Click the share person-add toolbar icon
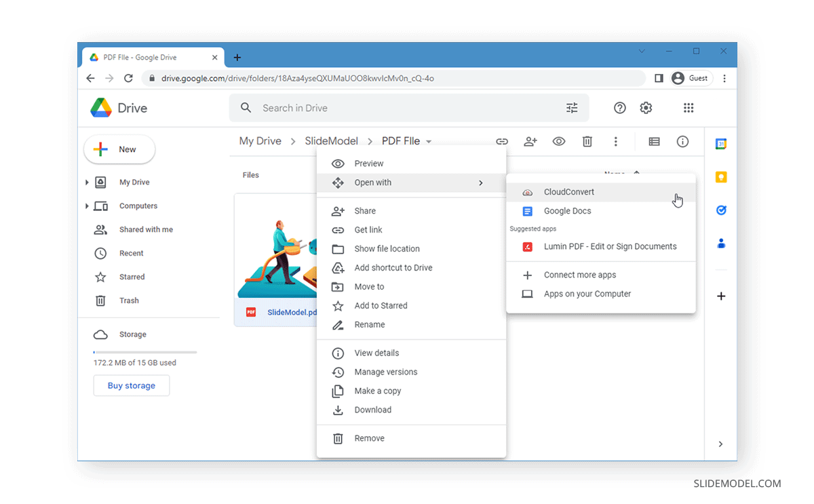This screenshot has width=814, height=504. tap(530, 142)
